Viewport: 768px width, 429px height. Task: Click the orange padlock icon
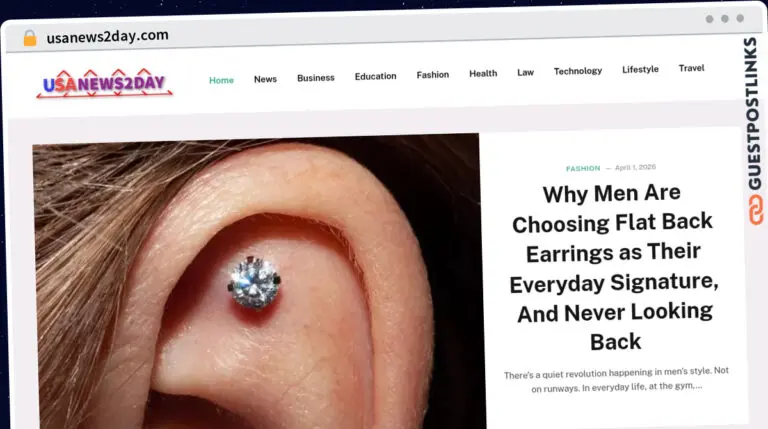coord(30,38)
